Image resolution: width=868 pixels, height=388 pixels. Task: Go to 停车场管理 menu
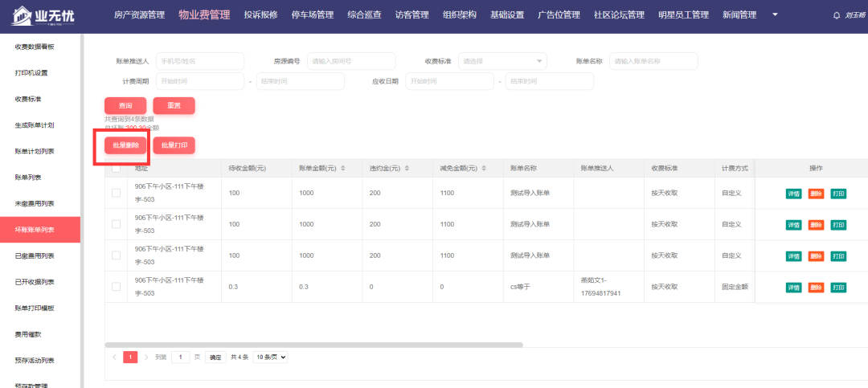[x=313, y=15]
